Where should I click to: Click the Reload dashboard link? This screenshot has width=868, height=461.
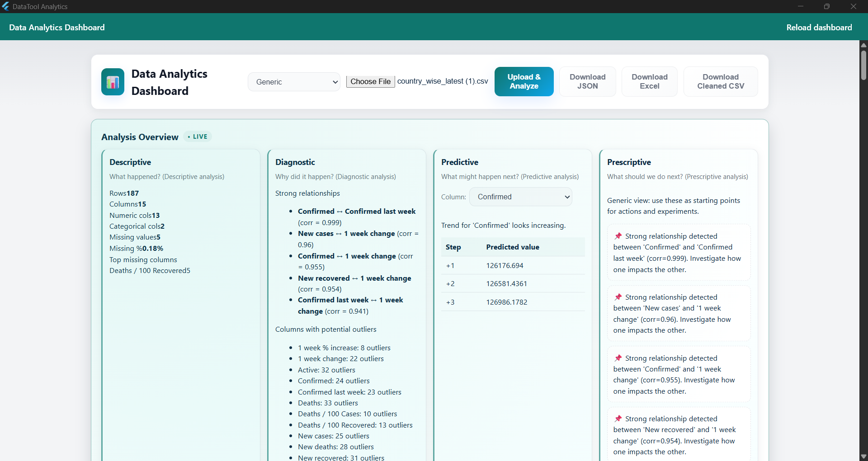pyautogui.click(x=819, y=27)
